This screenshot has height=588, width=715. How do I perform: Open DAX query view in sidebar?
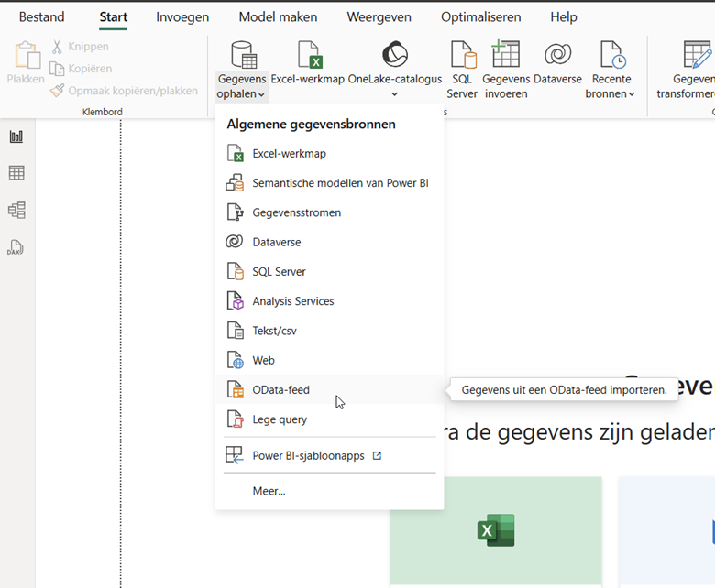point(16,247)
